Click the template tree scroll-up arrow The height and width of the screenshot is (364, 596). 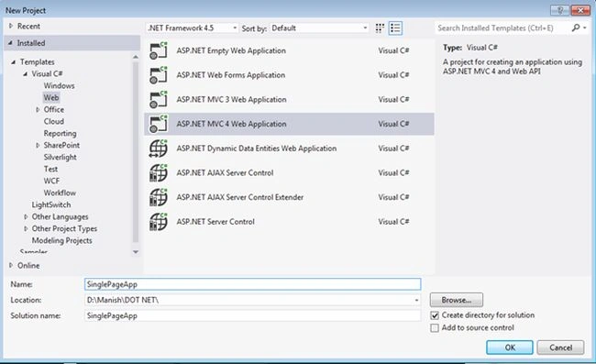coord(136,57)
